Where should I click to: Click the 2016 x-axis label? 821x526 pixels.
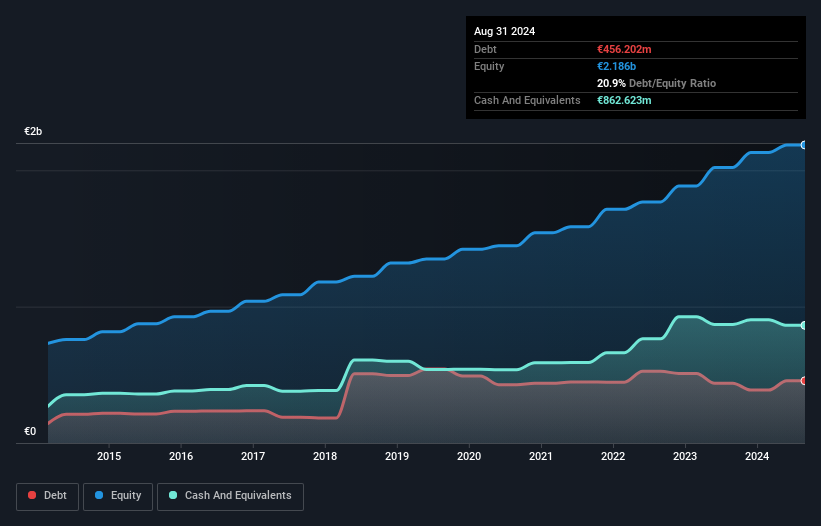coord(181,456)
